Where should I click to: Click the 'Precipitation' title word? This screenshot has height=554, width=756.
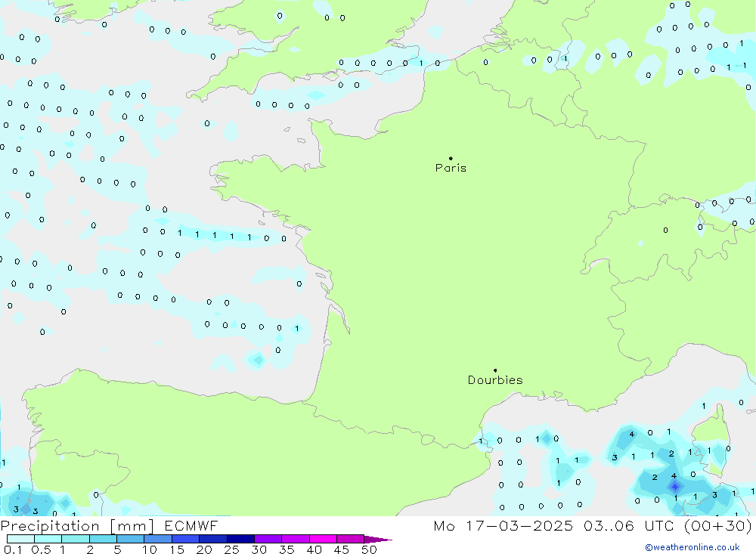tap(50, 526)
